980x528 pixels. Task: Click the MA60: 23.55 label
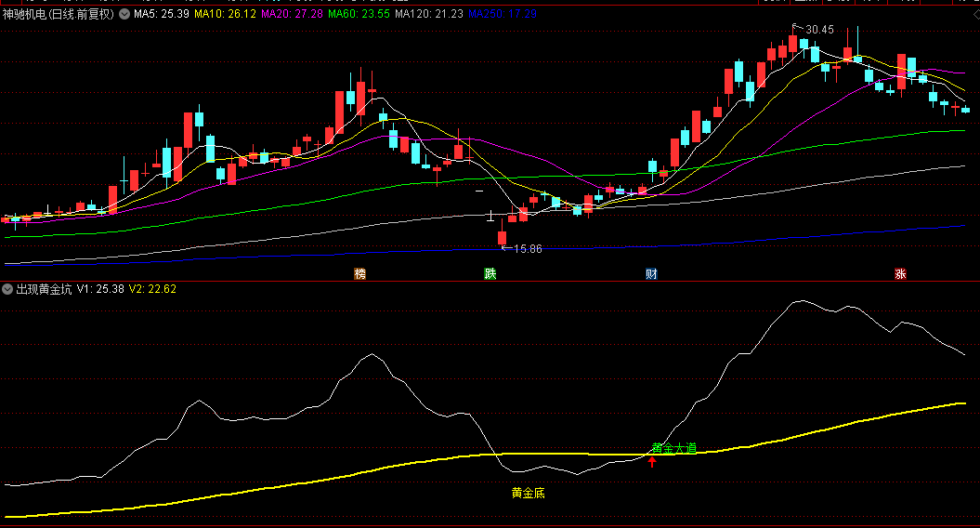[359, 14]
